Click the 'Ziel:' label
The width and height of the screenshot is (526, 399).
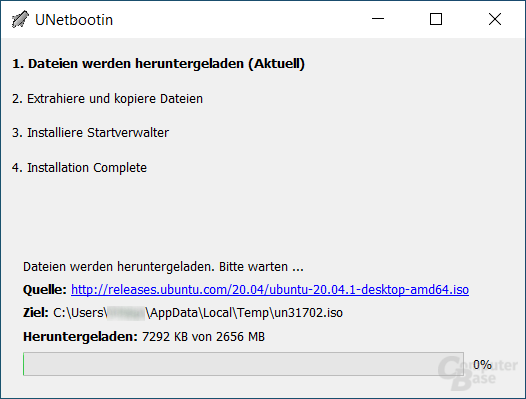tap(36, 313)
